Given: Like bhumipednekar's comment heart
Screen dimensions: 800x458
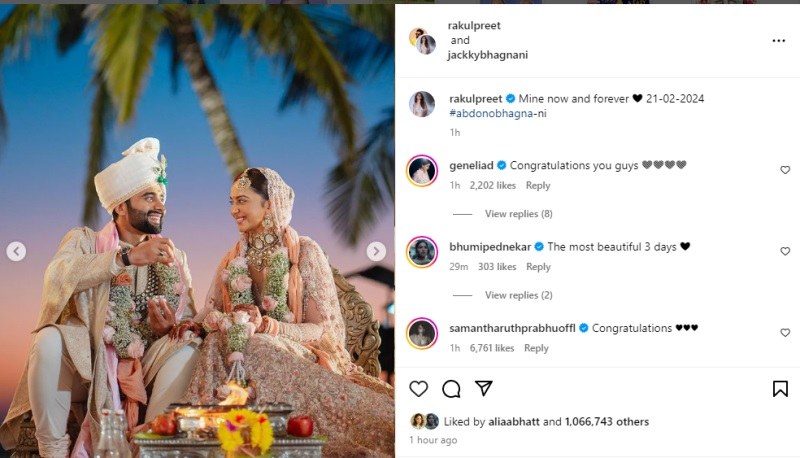Looking at the screenshot, I should pos(785,252).
